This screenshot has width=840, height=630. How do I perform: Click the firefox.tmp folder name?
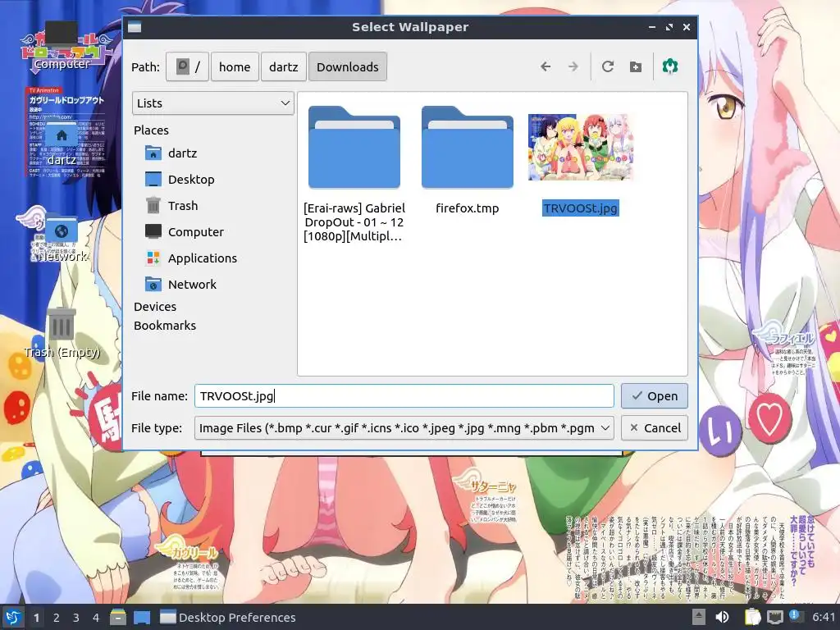tap(467, 208)
